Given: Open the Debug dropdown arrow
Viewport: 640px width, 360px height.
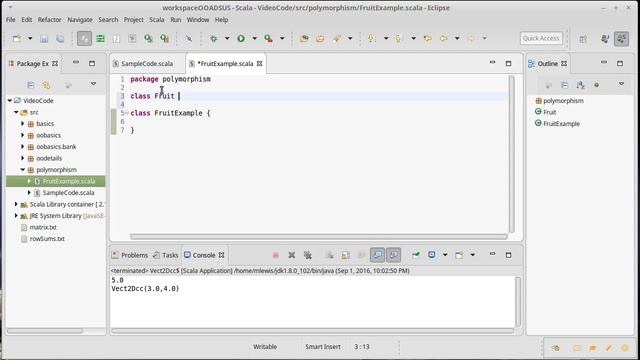Looking at the screenshot, I should [227, 38].
